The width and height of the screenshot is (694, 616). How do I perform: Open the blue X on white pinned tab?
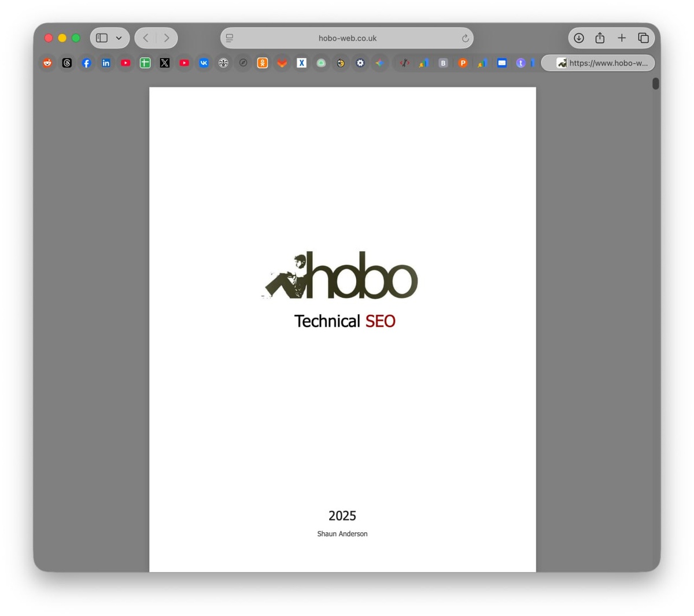click(301, 63)
